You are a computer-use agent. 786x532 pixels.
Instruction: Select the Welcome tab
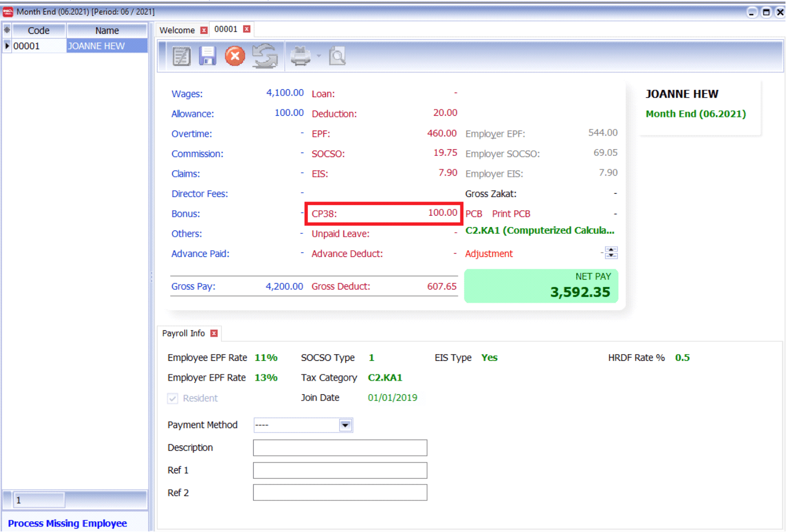[176, 29]
